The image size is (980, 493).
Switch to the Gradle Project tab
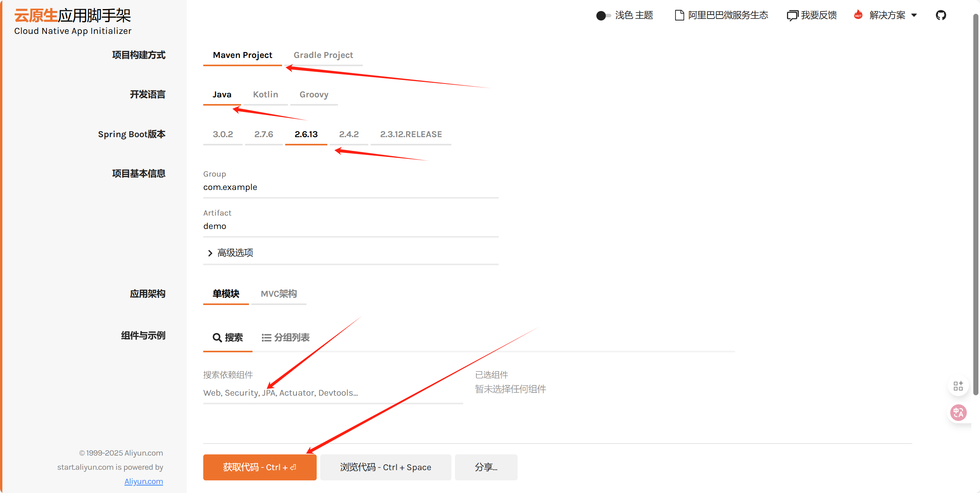pos(323,55)
